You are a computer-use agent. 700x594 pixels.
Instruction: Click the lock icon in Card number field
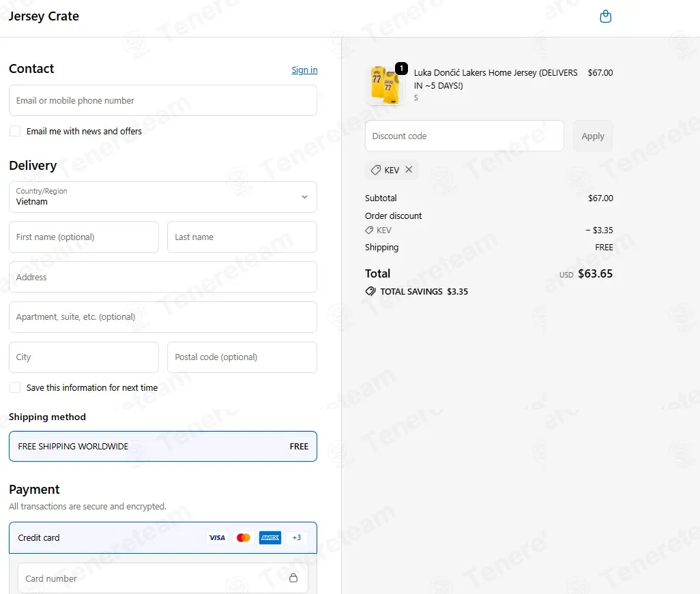[293, 578]
